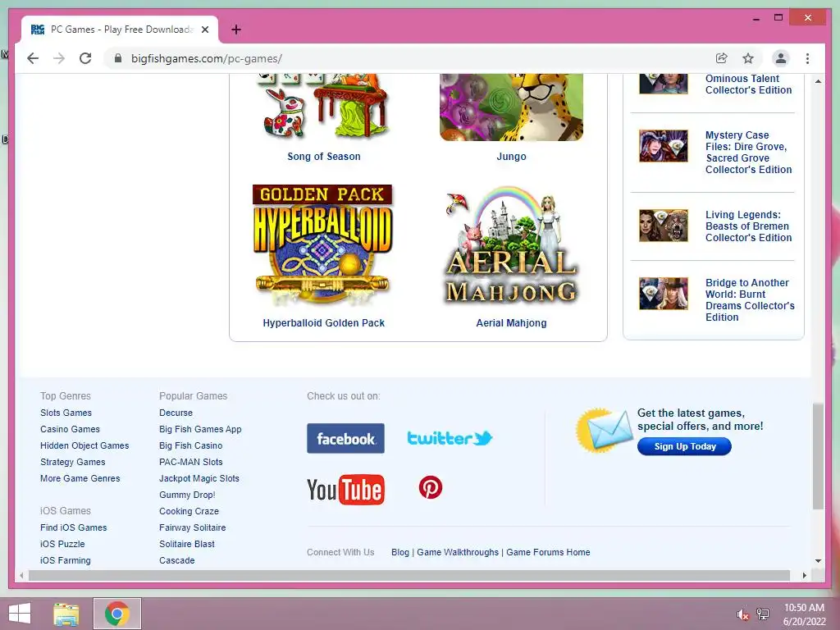Open the Jungo title link
The height and width of the screenshot is (630, 840).
click(x=511, y=157)
